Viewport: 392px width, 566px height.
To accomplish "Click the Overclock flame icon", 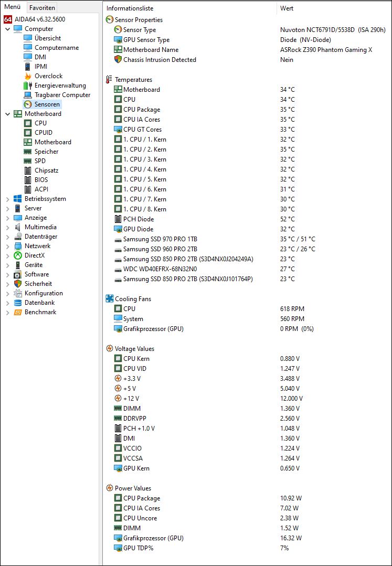I will click(x=28, y=76).
